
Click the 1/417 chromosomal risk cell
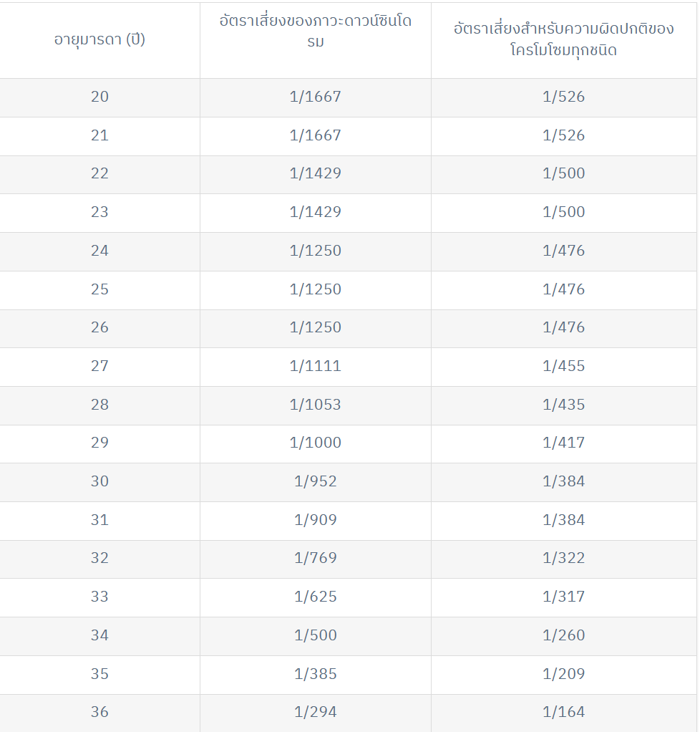coord(564,444)
